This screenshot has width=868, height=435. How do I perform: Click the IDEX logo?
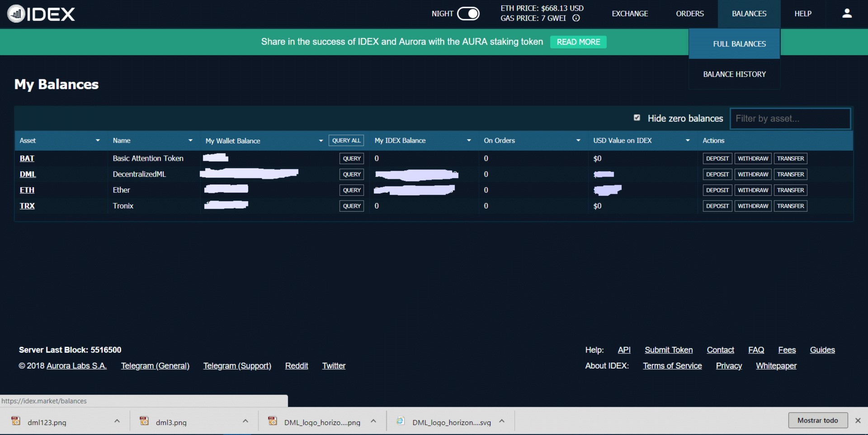pos(41,14)
